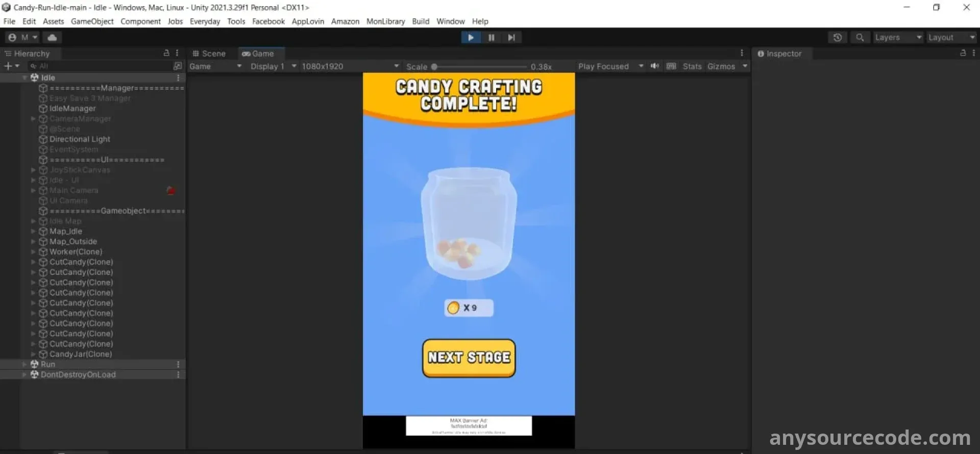The image size is (980, 454).
Task: Click the Play button in the toolbar
Action: pos(471,37)
